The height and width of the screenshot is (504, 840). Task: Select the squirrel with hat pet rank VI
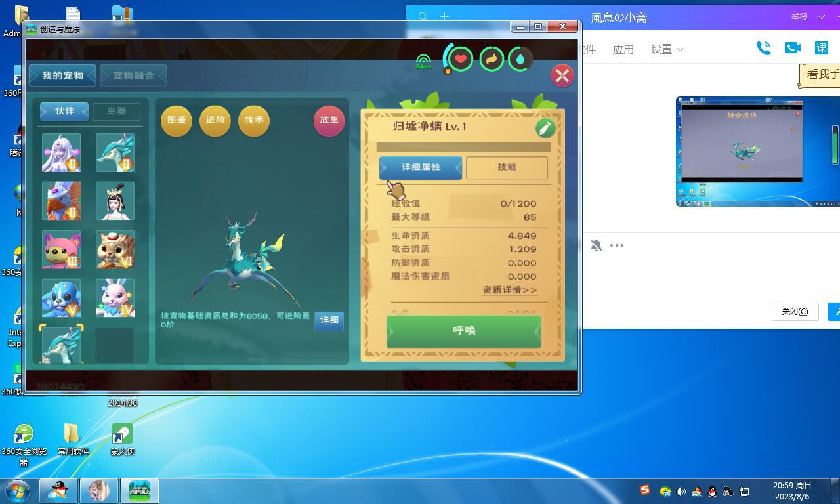tap(115, 249)
